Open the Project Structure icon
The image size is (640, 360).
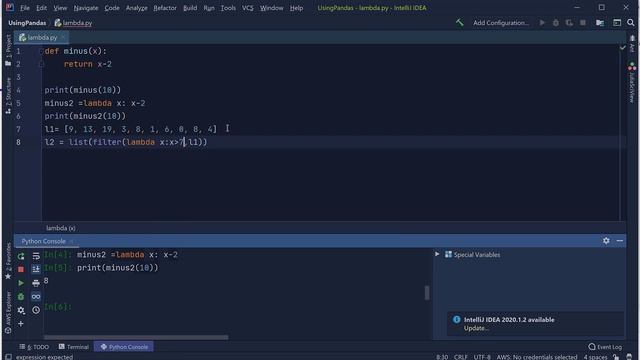pyautogui.click(x=600, y=23)
